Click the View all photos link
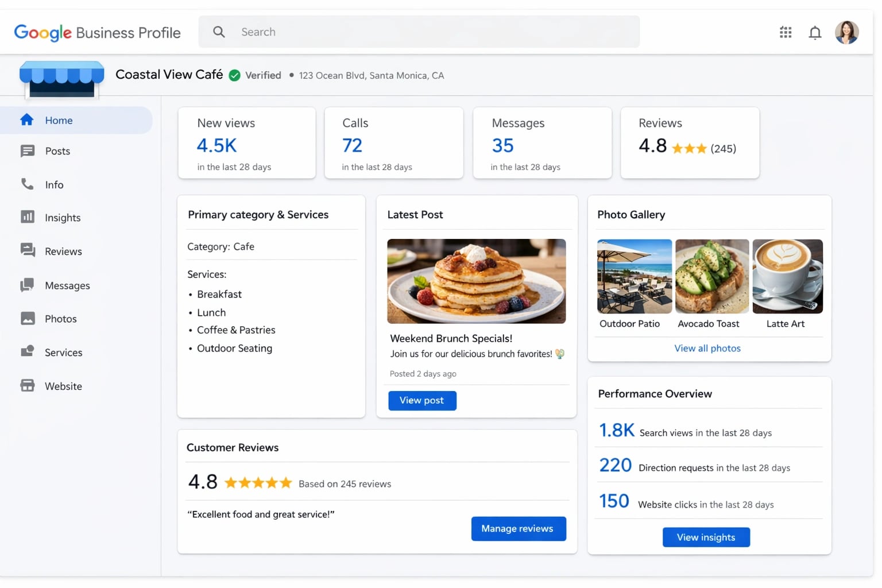Viewport: 882px width, 588px height. click(x=707, y=348)
